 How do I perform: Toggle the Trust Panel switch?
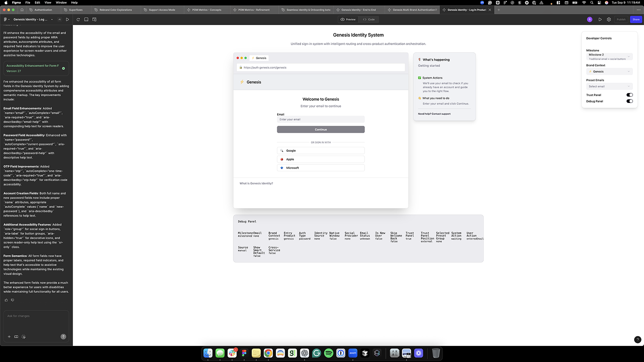point(629,95)
